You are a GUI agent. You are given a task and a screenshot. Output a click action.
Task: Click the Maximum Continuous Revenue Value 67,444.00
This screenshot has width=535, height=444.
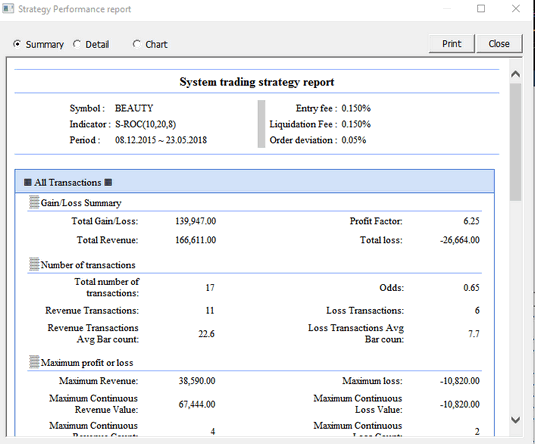[197, 404]
